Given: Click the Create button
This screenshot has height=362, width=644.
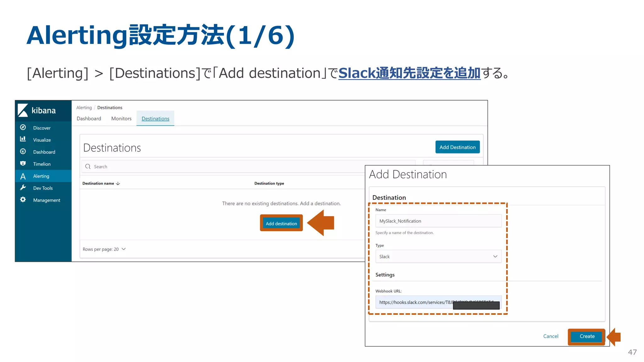Looking at the screenshot, I should 587,337.
